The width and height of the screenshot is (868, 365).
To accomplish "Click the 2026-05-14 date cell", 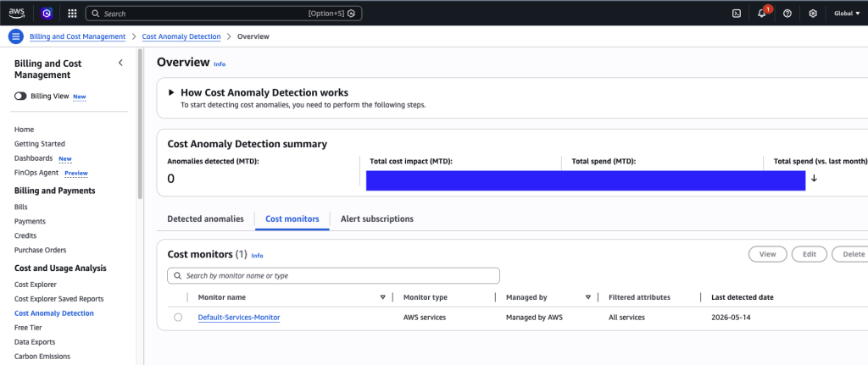I will pyautogui.click(x=731, y=318).
